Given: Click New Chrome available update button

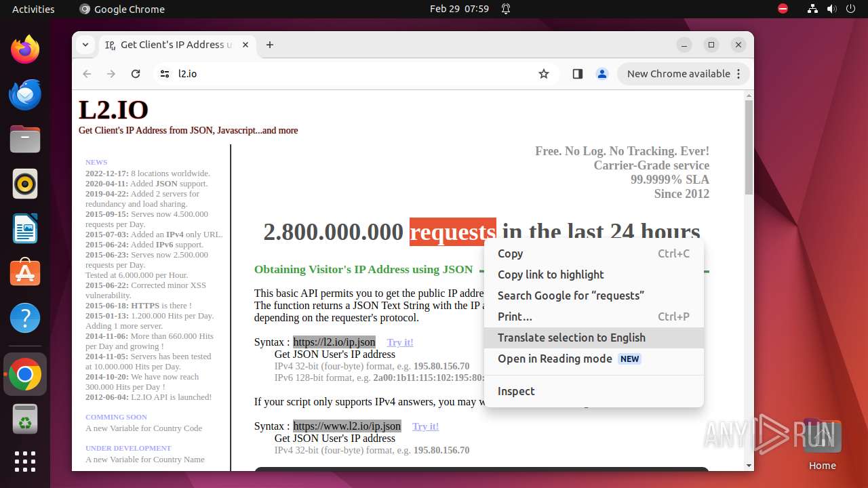Looking at the screenshot, I should (x=683, y=74).
